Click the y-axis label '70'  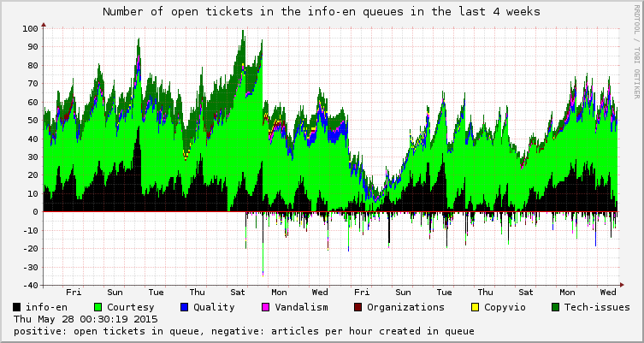(32, 83)
